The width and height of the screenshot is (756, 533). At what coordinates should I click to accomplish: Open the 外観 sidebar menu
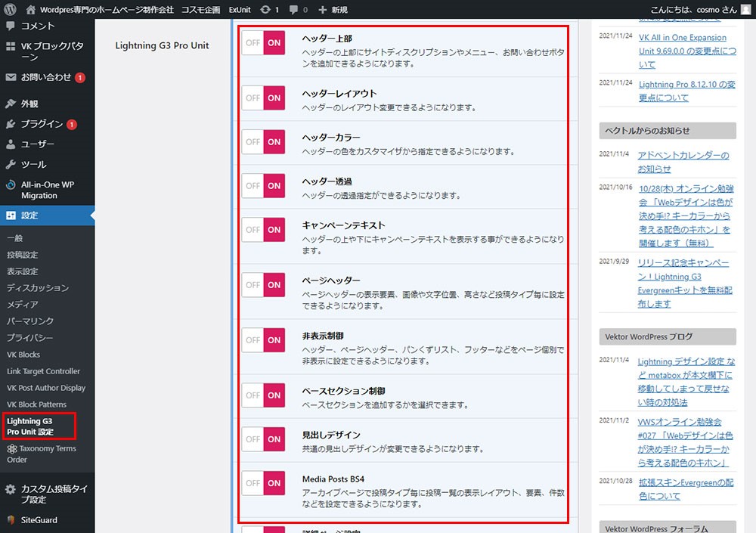coord(29,104)
